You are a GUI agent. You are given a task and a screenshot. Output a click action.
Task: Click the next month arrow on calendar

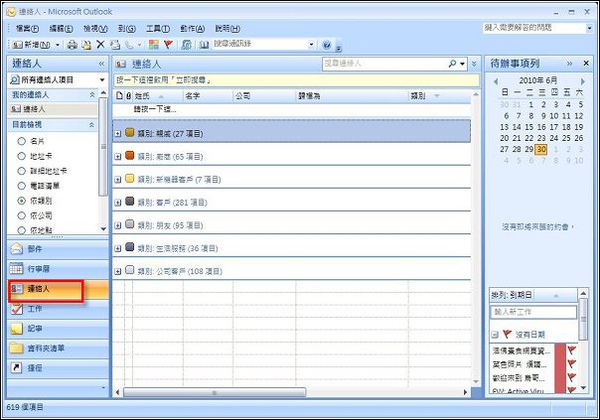point(582,81)
